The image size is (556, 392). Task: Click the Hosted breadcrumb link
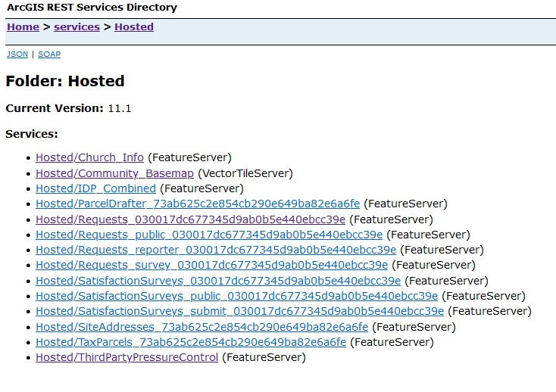point(134,27)
